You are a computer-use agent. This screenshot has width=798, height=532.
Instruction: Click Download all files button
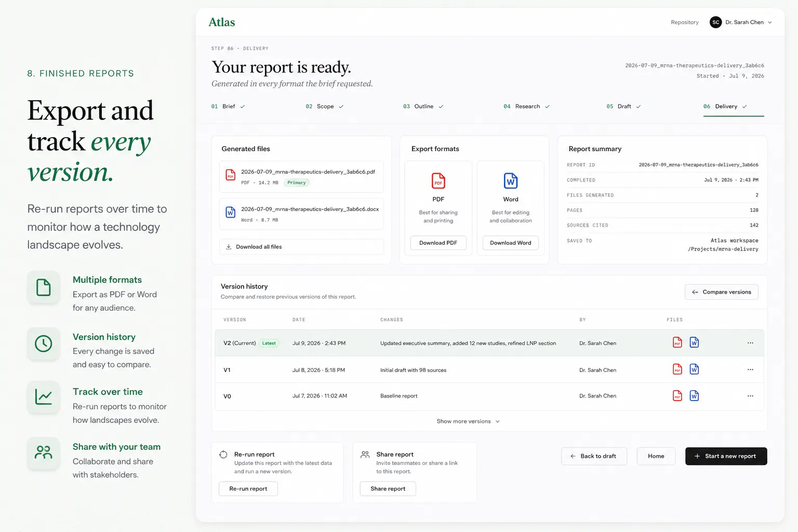(301, 247)
